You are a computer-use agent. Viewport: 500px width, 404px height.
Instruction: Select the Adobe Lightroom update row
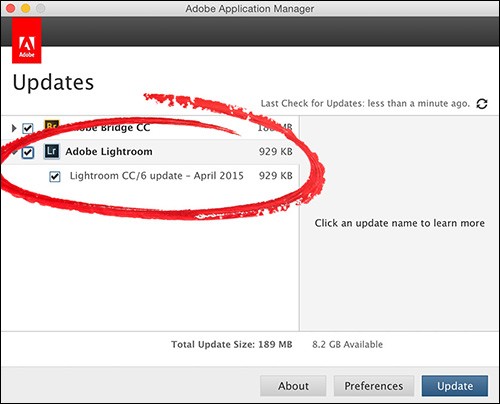(x=150, y=152)
